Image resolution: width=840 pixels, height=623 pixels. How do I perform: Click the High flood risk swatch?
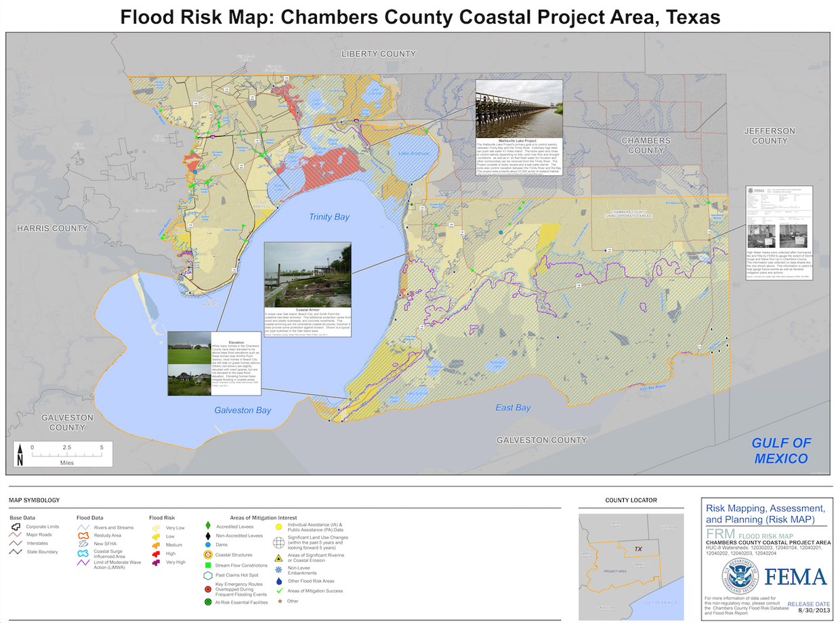(156, 553)
